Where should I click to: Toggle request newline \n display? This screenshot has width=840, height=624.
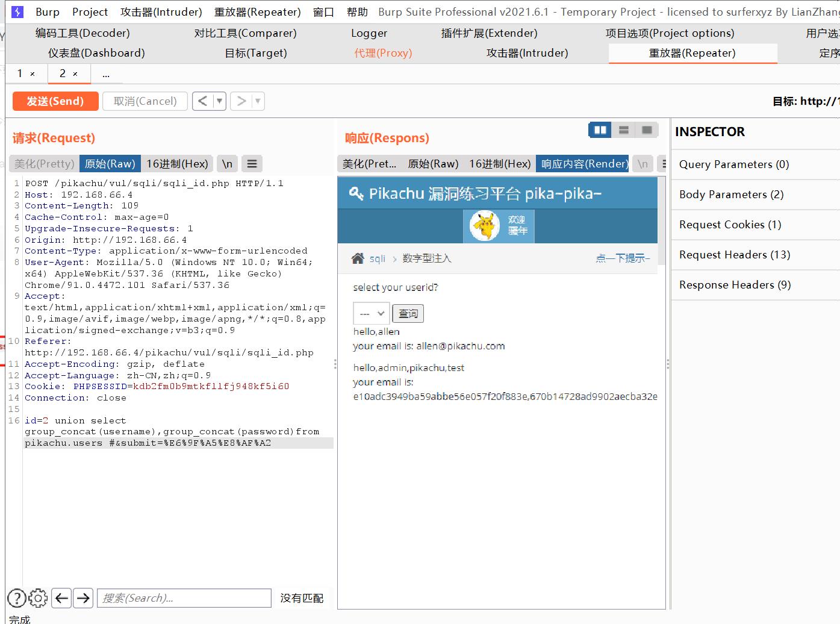pyautogui.click(x=227, y=164)
